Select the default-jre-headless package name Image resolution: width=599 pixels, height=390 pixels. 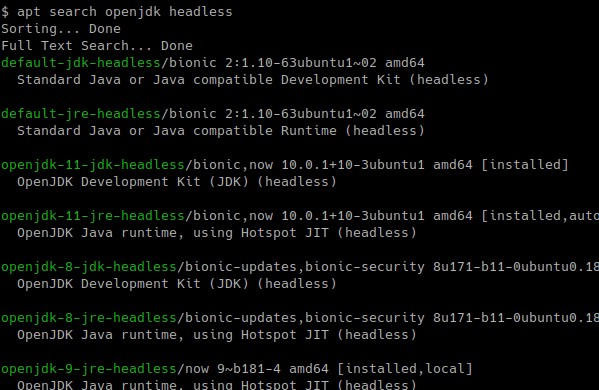pos(81,114)
